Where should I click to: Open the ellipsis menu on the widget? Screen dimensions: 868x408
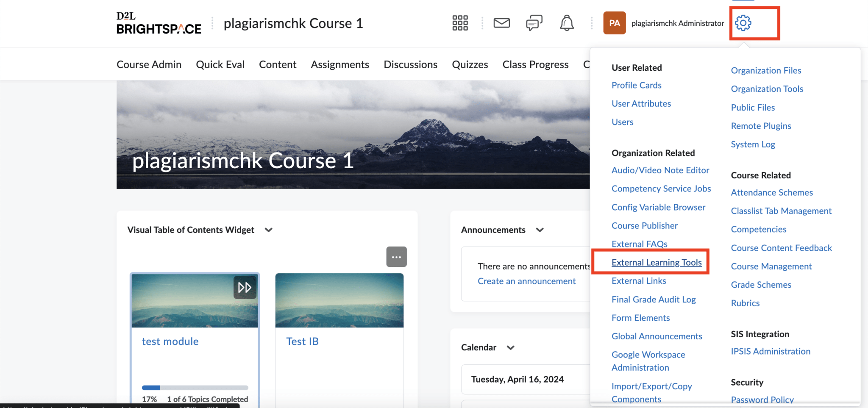pyautogui.click(x=396, y=257)
